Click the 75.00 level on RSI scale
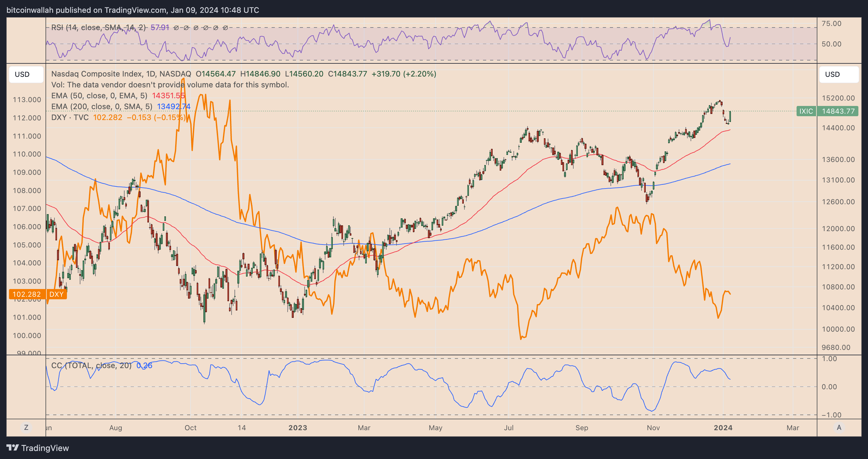Screen dimensions: 868x459 pyautogui.click(x=831, y=24)
